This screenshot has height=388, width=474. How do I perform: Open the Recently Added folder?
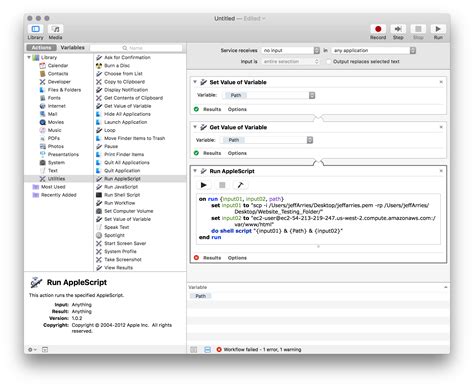[x=58, y=195]
